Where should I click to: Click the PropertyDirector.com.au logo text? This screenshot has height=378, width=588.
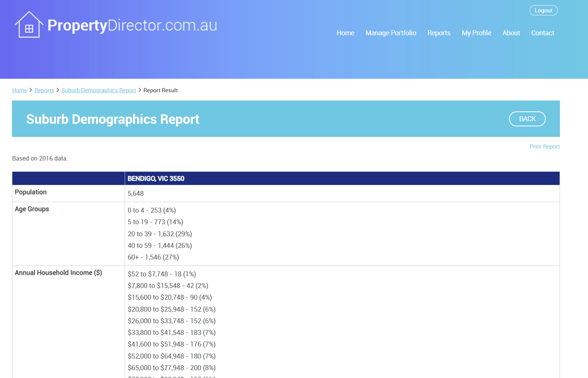[x=132, y=25]
